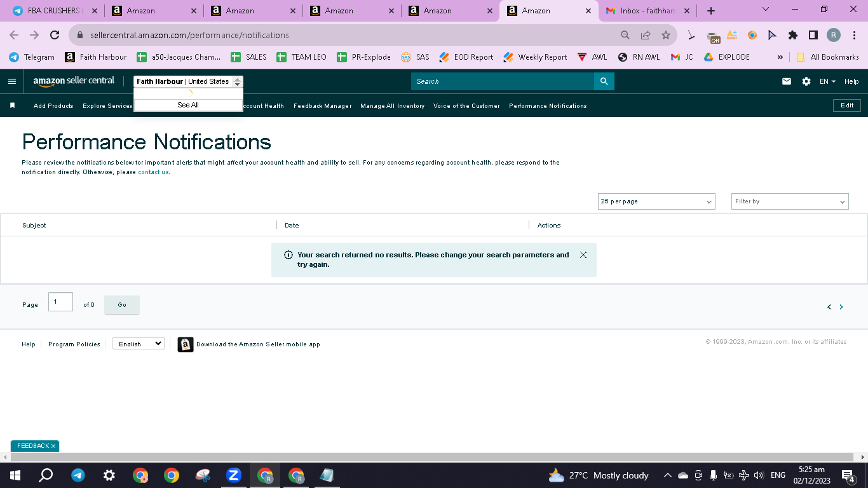This screenshot has height=488, width=868.
Task: Expand the bookmarks bar overflow chevron
Action: click(780, 57)
